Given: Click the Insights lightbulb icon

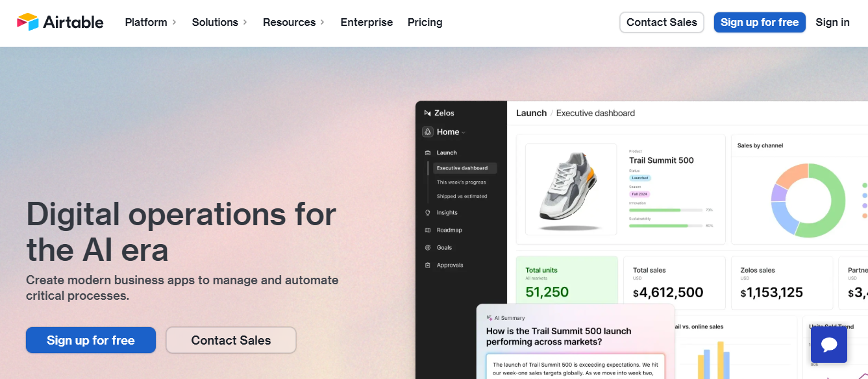Looking at the screenshot, I should [x=428, y=213].
